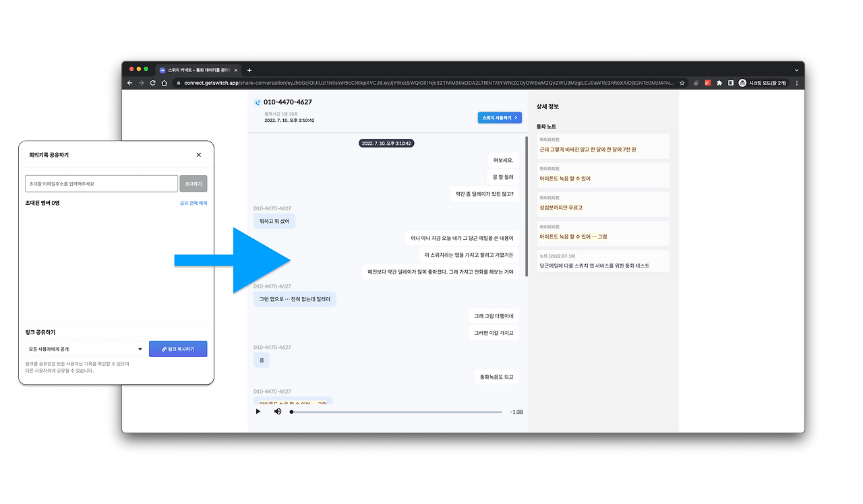863x504 pixels.
Task: Open the 모든 사용자에게 공개 dropdown
Action: tap(84, 349)
